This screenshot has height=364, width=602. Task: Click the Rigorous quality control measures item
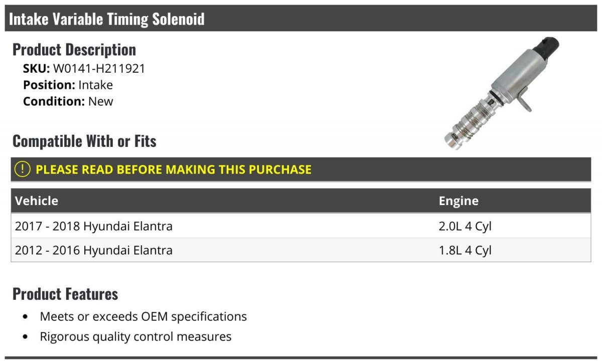(135, 336)
